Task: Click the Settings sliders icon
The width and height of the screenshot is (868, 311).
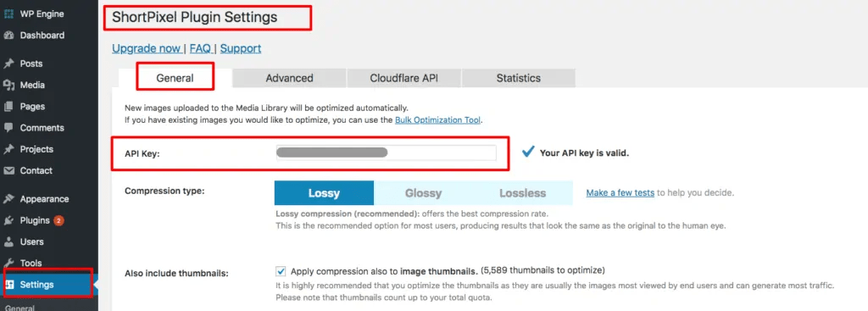Action: pyautogui.click(x=9, y=285)
